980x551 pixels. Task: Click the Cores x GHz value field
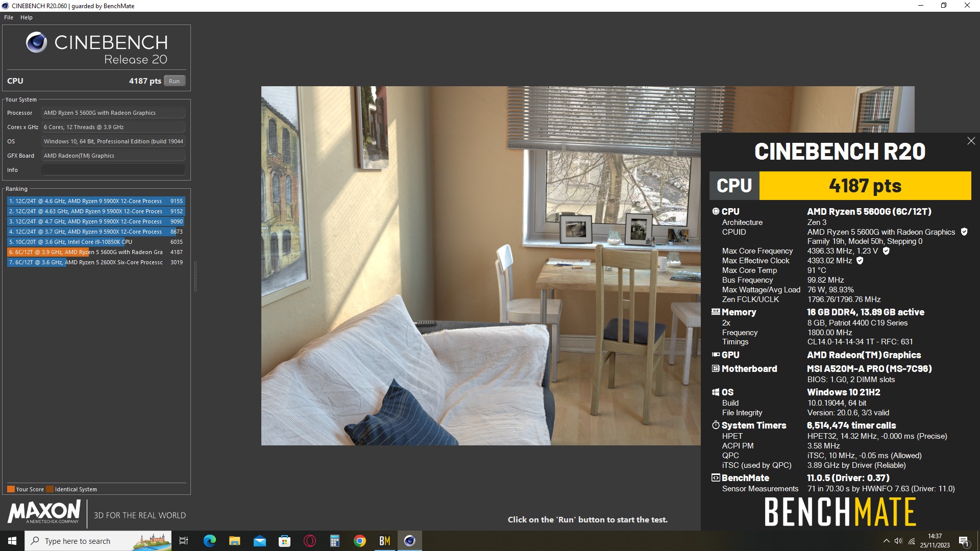pos(113,127)
